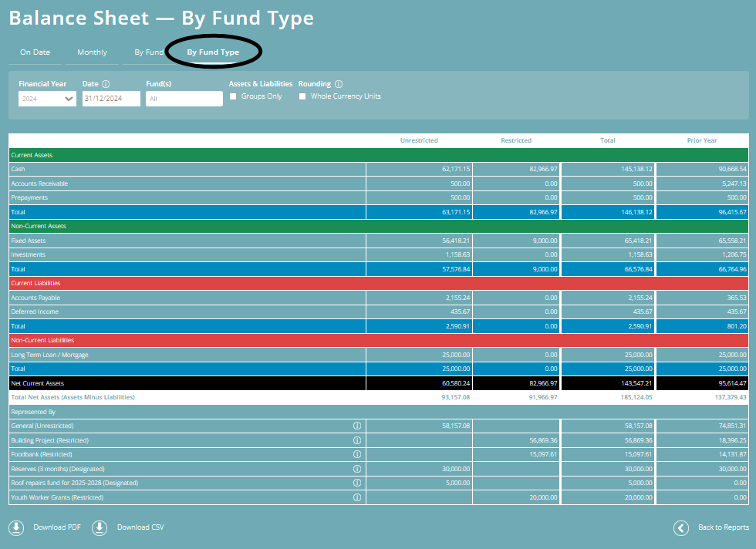Screen dimensions: 756x549
Task: Select the black Net Current Assets row
Action: point(185,383)
